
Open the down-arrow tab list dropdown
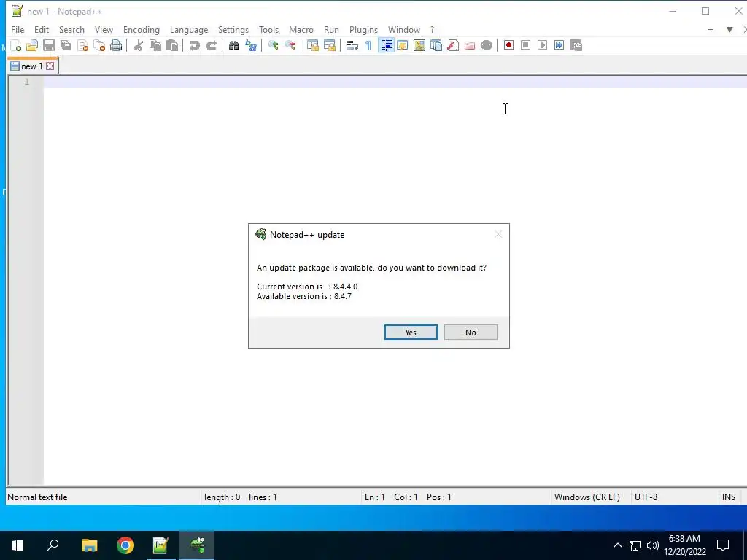click(x=729, y=29)
